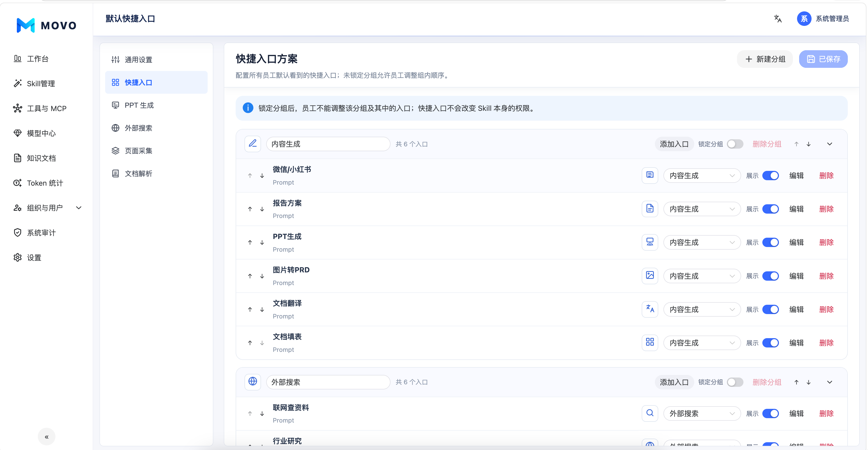Click 删除分组 for 外部搜索 group

coord(767,382)
